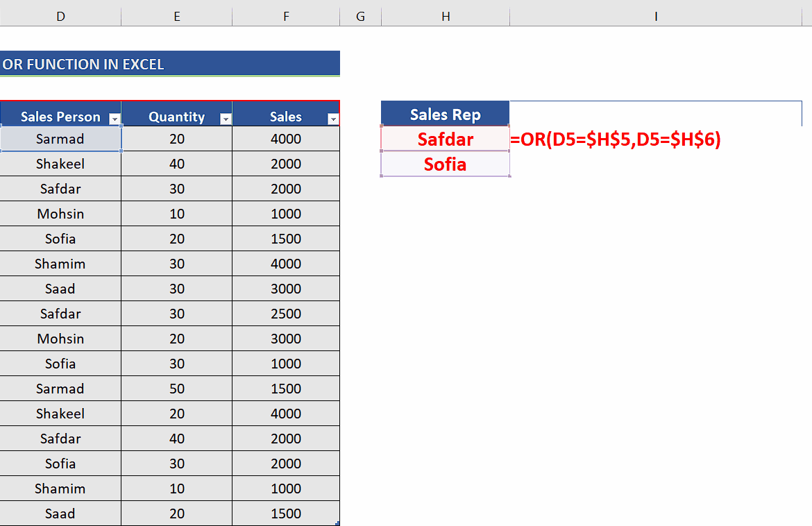Select column header D
This screenshot has width=812, height=526.
(60, 15)
